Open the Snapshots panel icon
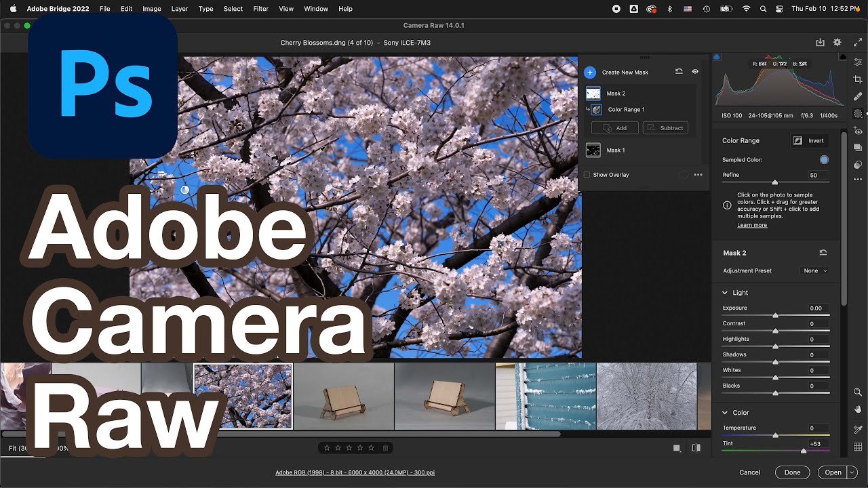 pyautogui.click(x=858, y=148)
